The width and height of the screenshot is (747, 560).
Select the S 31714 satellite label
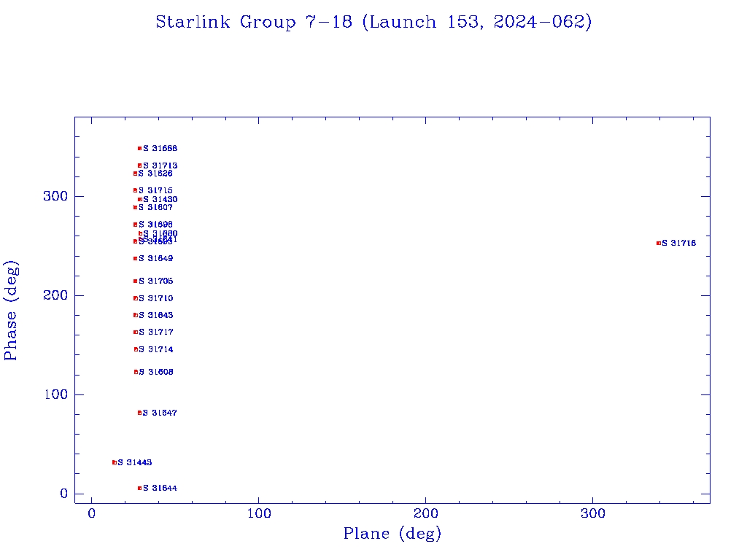point(156,349)
